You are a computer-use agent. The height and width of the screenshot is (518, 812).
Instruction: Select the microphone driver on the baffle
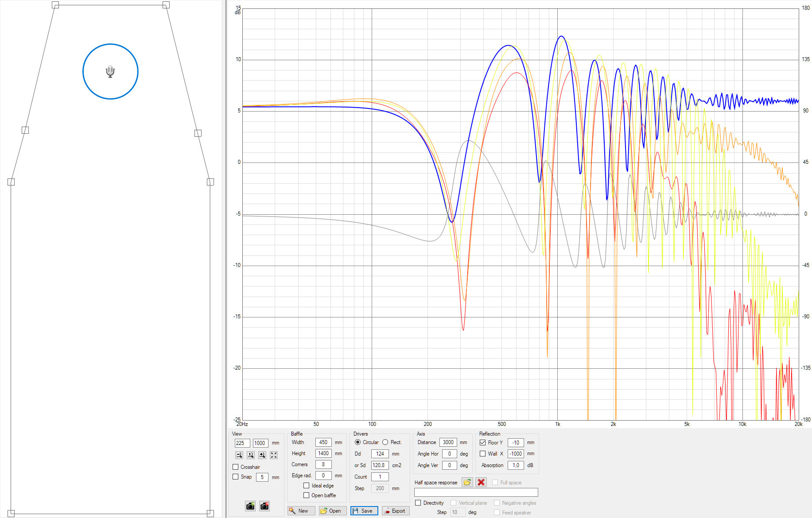point(110,71)
